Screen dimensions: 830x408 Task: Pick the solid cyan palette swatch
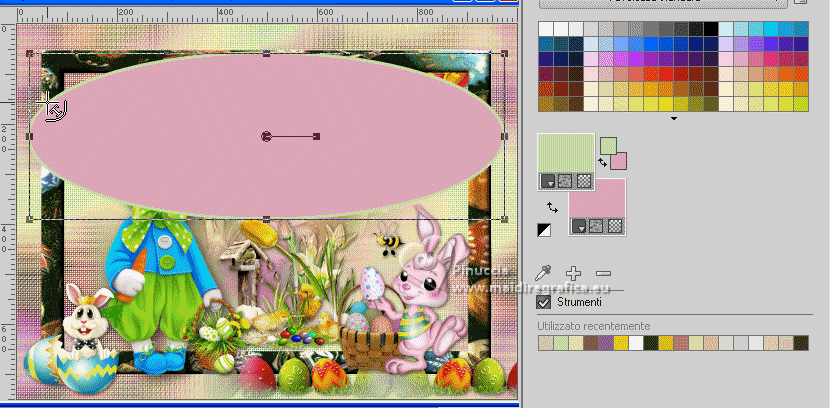(x=771, y=29)
